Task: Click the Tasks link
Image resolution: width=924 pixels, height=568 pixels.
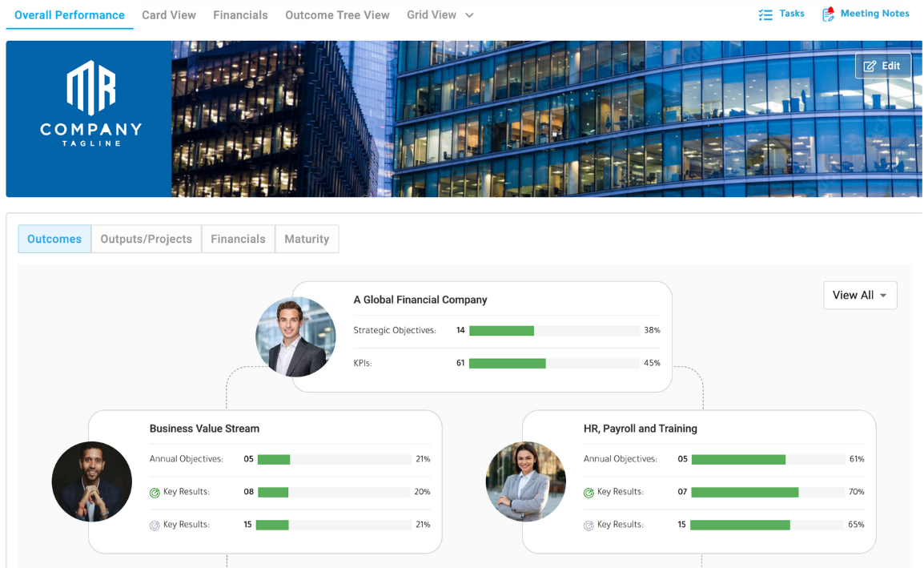Action: (x=791, y=14)
